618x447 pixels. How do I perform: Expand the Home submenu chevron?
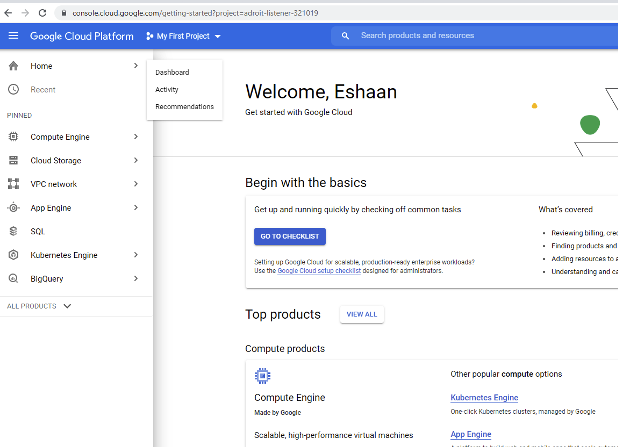tap(136, 65)
